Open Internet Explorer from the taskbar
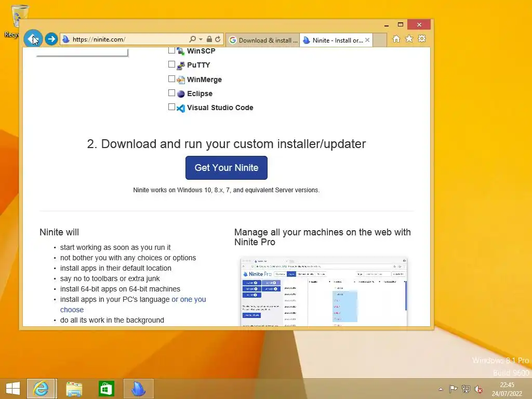Image resolution: width=532 pixels, height=399 pixels. coord(41,389)
